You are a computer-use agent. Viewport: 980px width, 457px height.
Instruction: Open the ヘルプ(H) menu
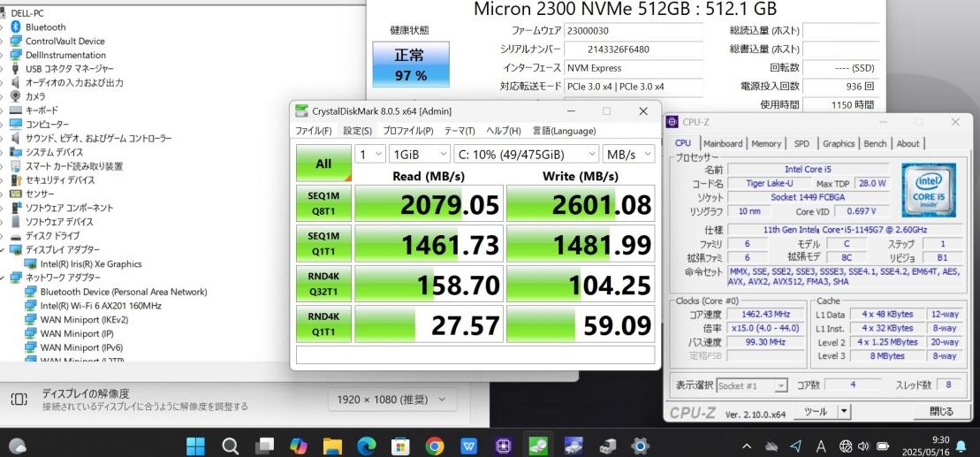pyautogui.click(x=504, y=132)
